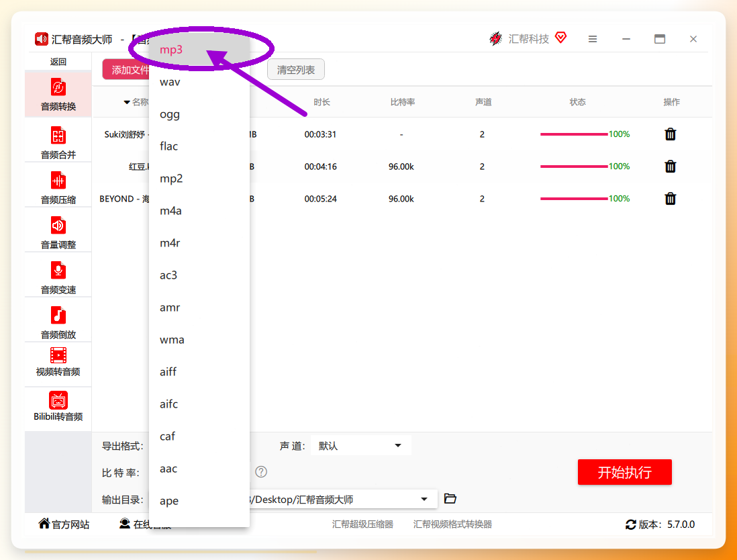Image resolution: width=737 pixels, height=560 pixels.
Task: Open the hamburger menu in title bar
Action: (x=593, y=39)
